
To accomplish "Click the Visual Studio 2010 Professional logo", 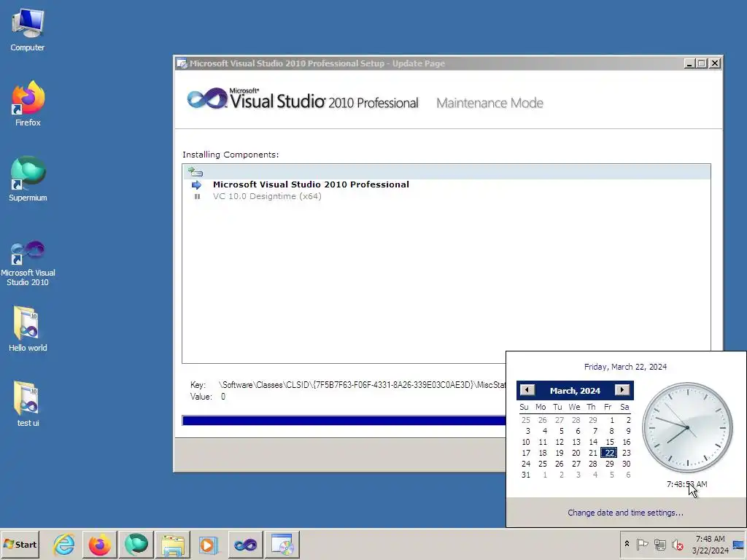I will [303, 99].
